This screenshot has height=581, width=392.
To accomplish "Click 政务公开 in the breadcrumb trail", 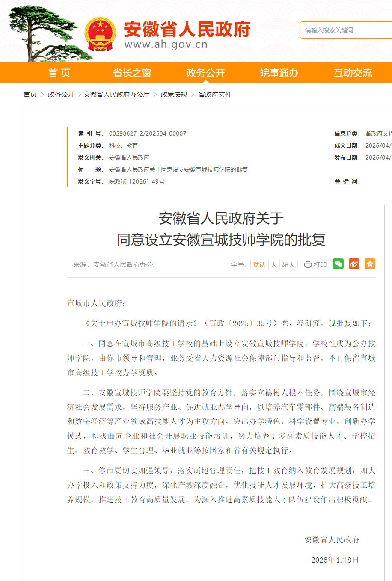I will coord(61,95).
